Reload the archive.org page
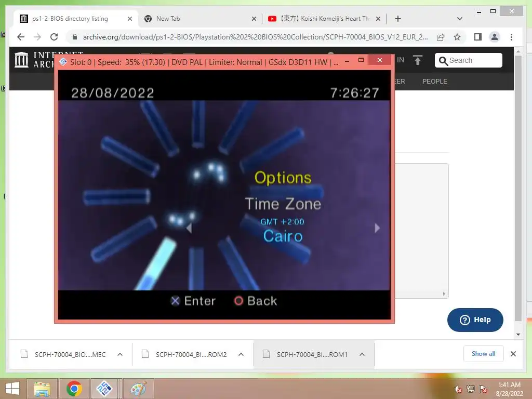This screenshot has width=532, height=399. tap(54, 37)
